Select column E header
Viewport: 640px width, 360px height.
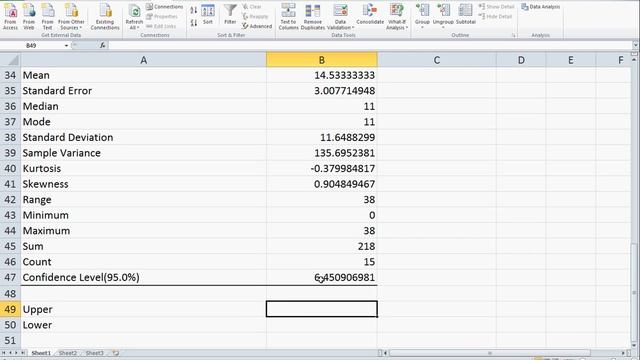point(571,60)
